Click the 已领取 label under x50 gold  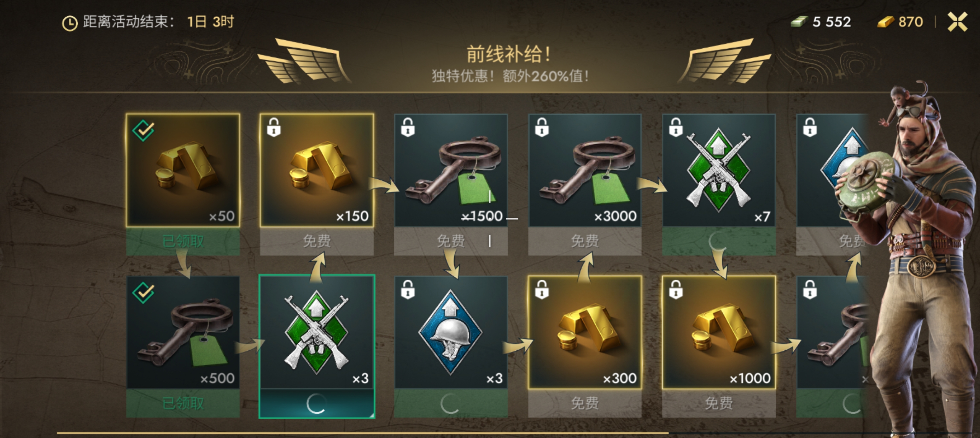coord(183,241)
